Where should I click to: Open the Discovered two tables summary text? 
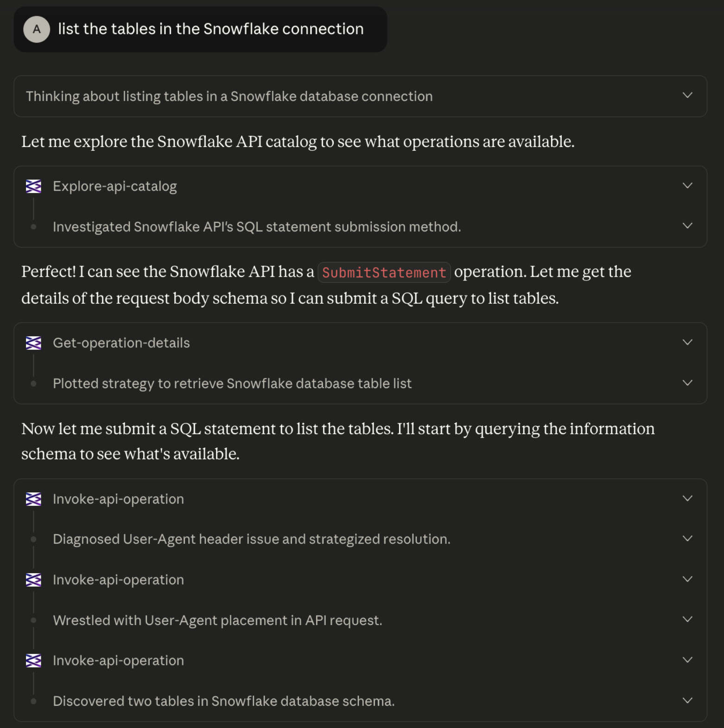pos(223,701)
